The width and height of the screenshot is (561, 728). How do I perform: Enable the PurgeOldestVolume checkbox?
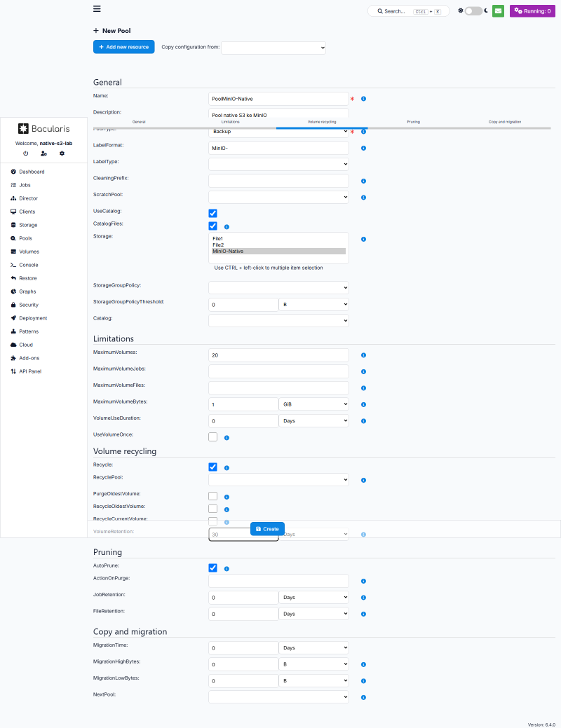[x=213, y=496]
